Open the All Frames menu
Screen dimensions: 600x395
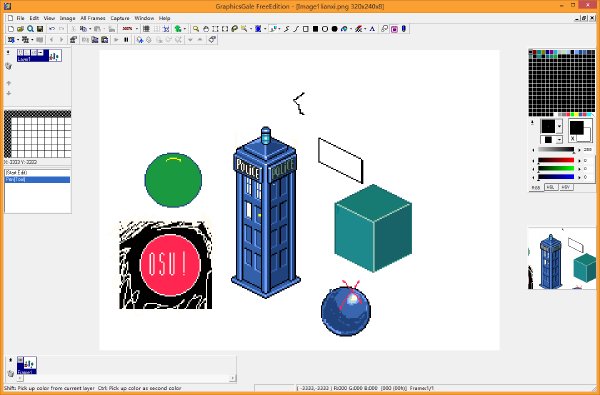click(x=93, y=18)
